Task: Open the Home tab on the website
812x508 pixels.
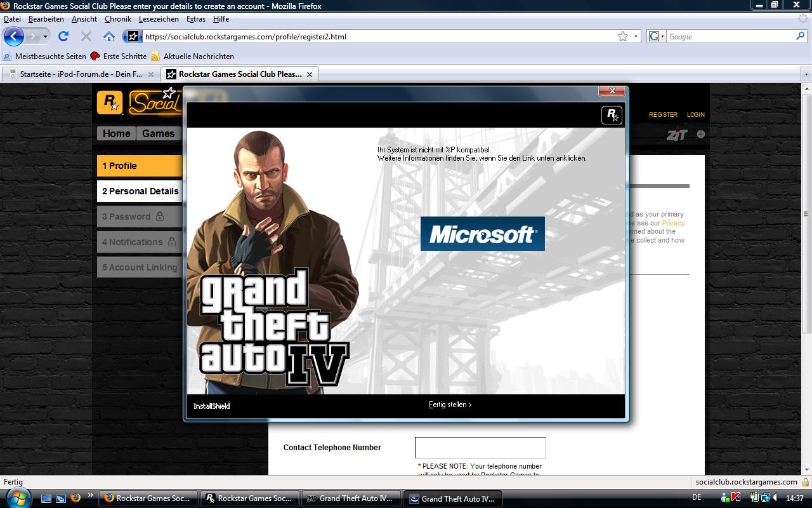Action: pyautogui.click(x=117, y=133)
